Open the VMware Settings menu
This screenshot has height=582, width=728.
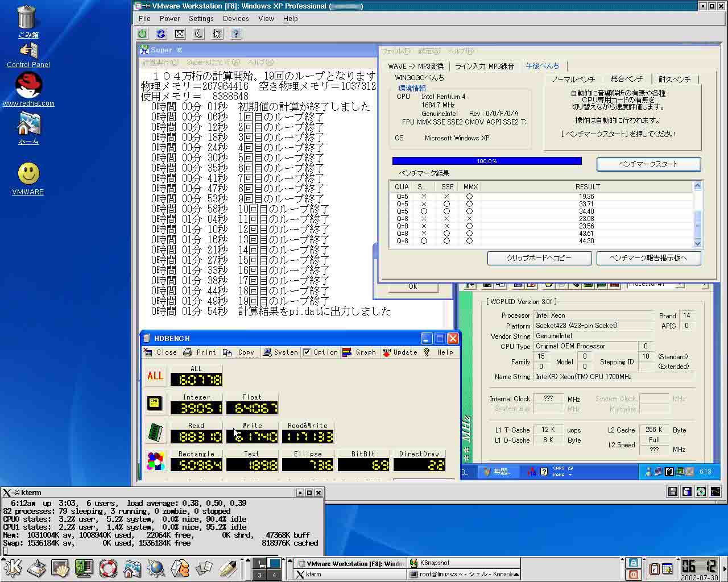[201, 19]
